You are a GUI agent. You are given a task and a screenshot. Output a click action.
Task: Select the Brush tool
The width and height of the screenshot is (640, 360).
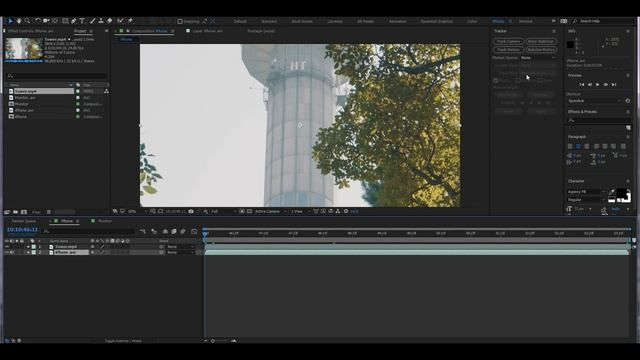tap(92, 21)
